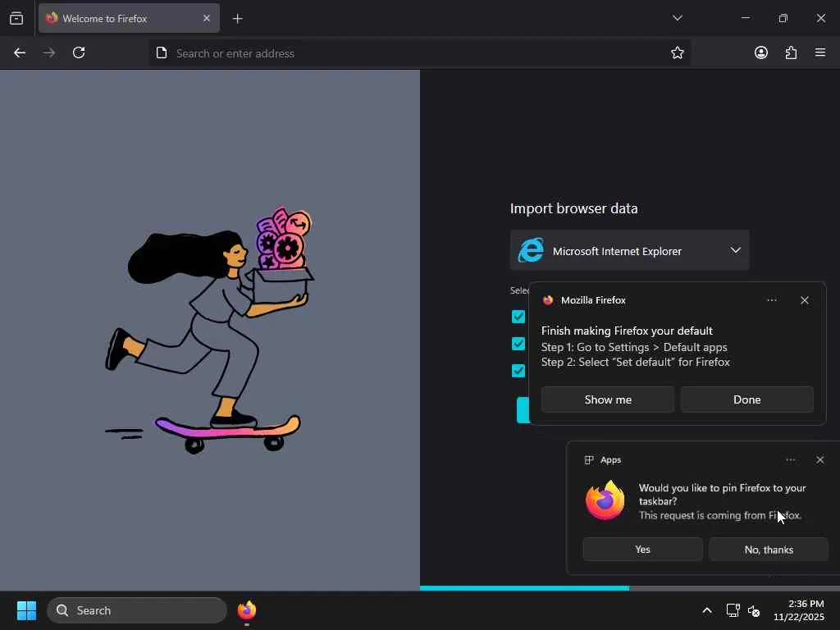Open a new tab with plus button
840x630 pixels.
237,19
